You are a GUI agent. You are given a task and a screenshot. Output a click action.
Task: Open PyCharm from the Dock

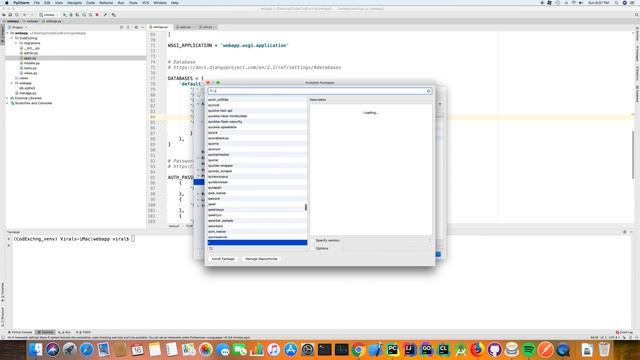pos(392,350)
